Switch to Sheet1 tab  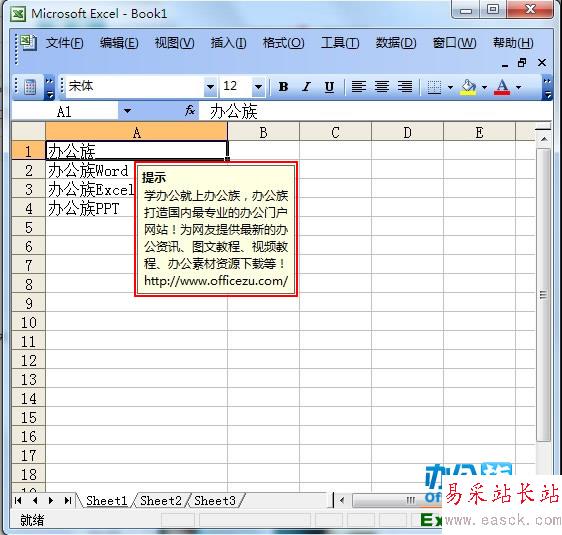pos(106,501)
